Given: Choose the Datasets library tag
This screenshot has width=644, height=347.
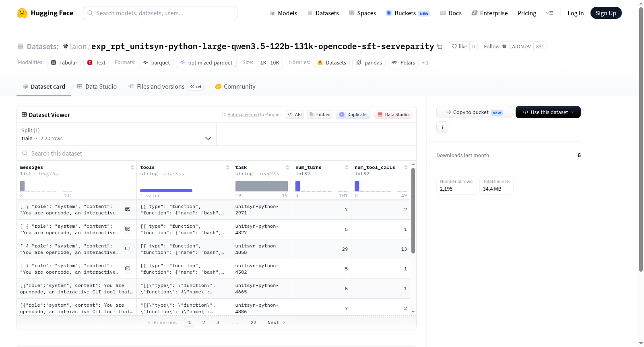Looking at the screenshot, I should click(332, 62).
